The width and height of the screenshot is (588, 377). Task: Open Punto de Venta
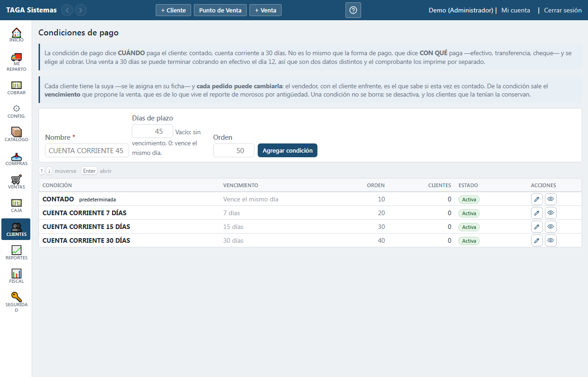point(220,10)
